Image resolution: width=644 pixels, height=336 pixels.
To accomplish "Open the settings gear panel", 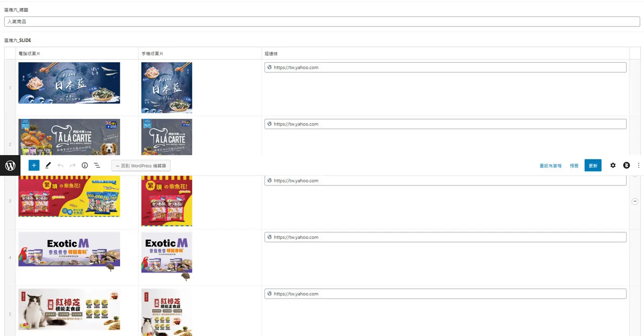I will click(x=613, y=166).
